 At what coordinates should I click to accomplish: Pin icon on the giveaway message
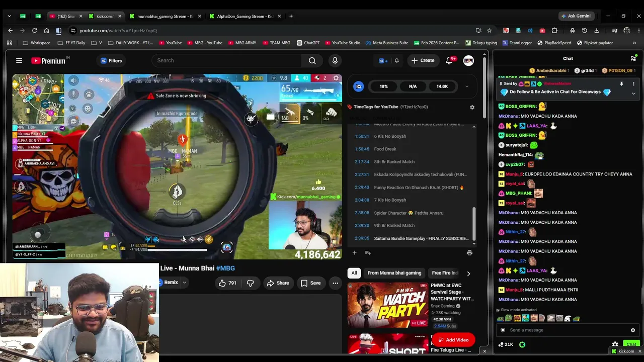point(621,84)
